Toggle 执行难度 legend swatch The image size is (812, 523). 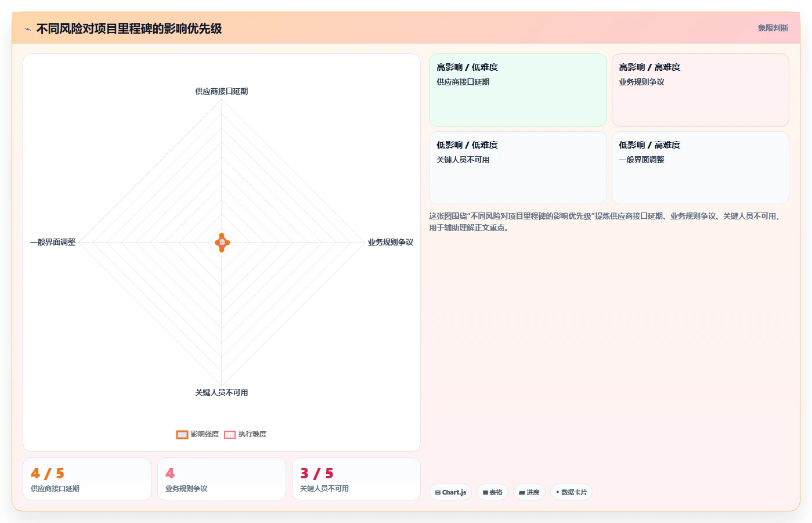230,435
